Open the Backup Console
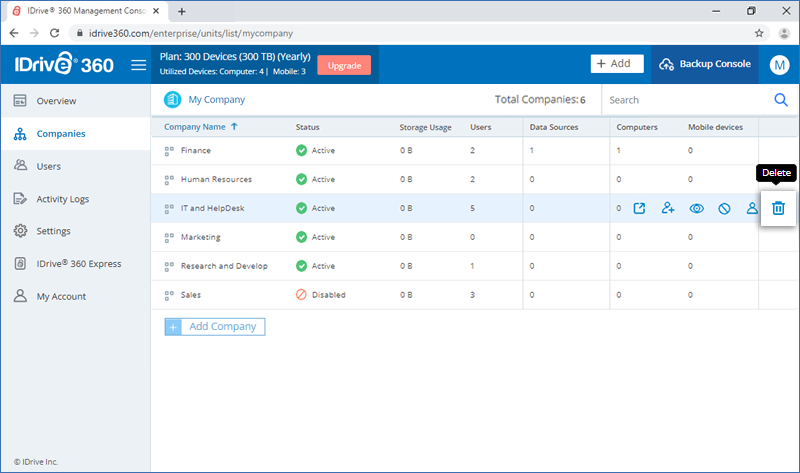 tap(705, 64)
